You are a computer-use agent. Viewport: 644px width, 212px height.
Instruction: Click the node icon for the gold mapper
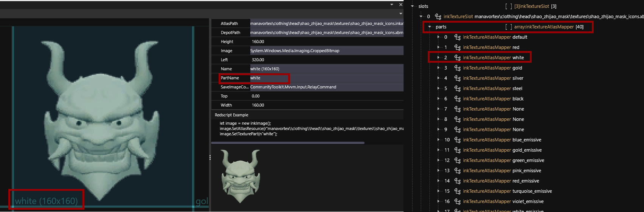[457, 68]
